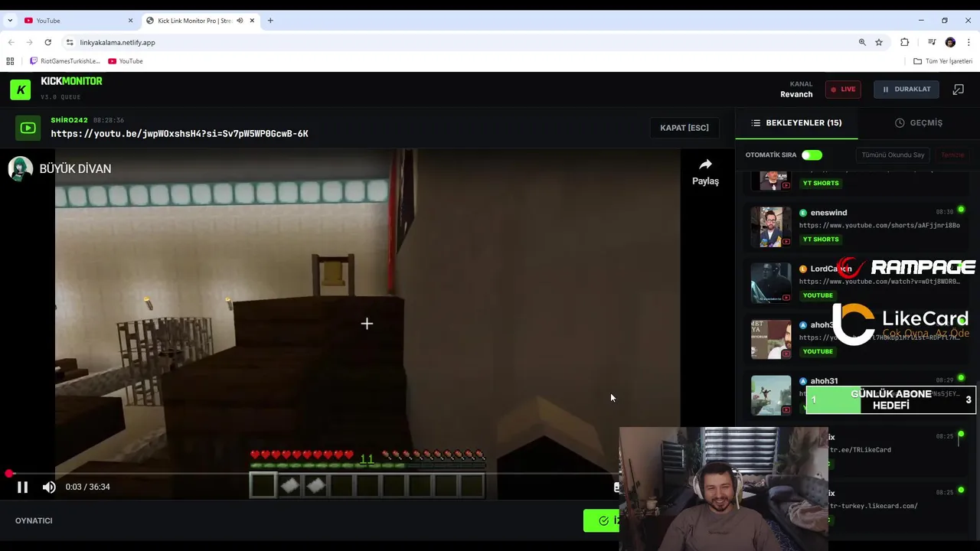
Task: Click the YOUTUBE tag under LordCa entry
Action: pyautogui.click(x=818, y=295)
